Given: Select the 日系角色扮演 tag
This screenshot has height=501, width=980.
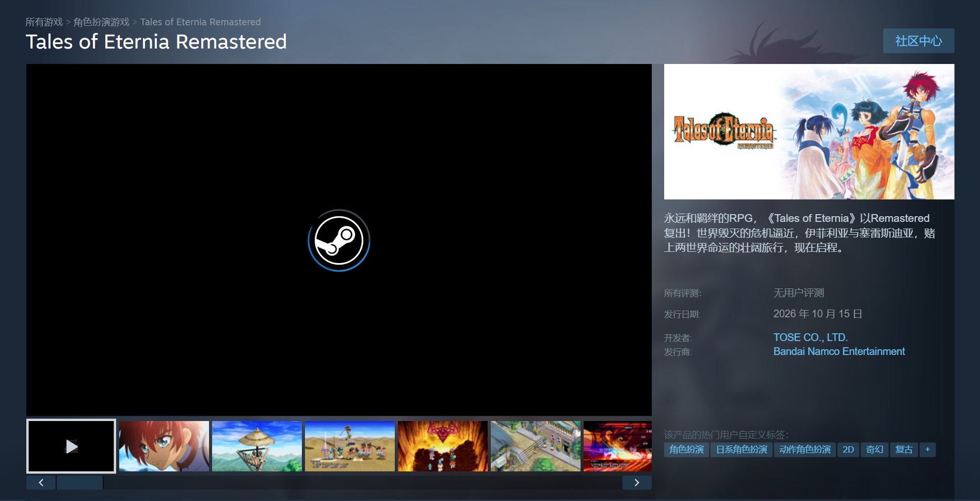Looking at the screenshot, I should point(742,449).
